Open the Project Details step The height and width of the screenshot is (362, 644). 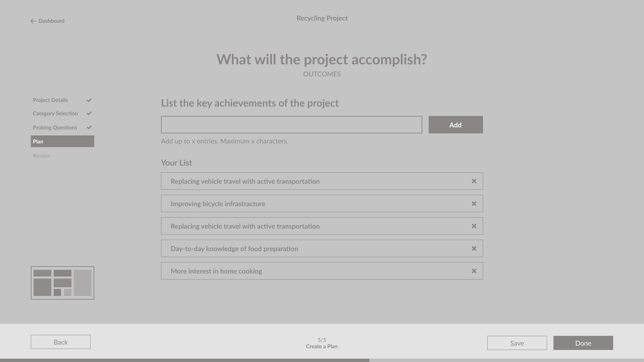(x=50, y=100)
